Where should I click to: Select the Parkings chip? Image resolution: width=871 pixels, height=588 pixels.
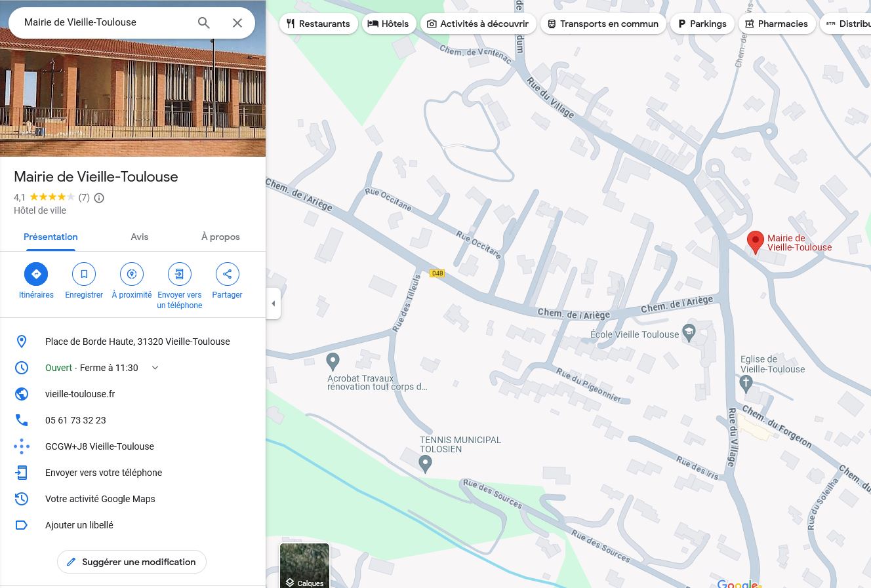point(702,24)
